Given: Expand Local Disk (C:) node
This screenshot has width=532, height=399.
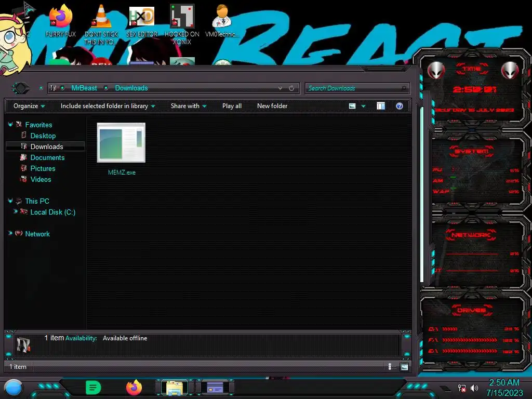Looking at the screenshot, I should point(15,211).
